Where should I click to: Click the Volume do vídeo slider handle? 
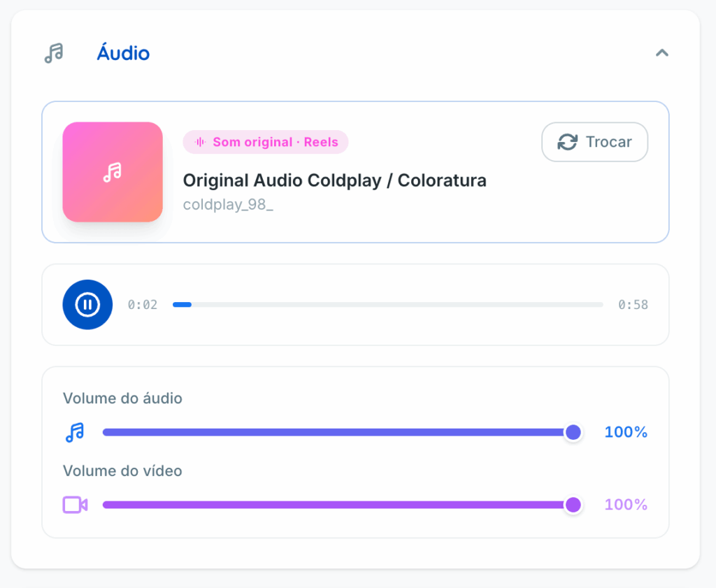(x=573, y=505)
